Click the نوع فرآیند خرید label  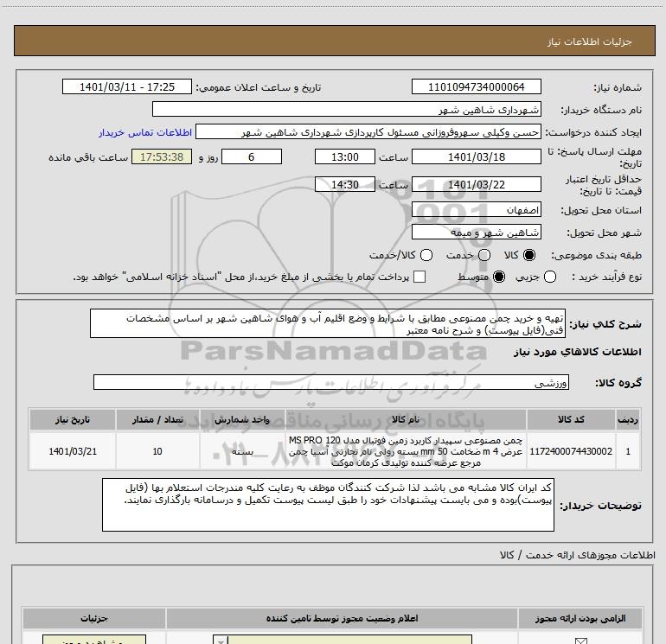pos(606,277)
